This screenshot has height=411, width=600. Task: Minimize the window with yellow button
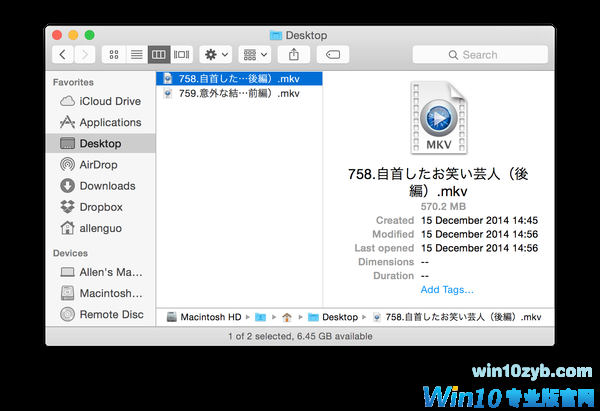coord(73,35)
